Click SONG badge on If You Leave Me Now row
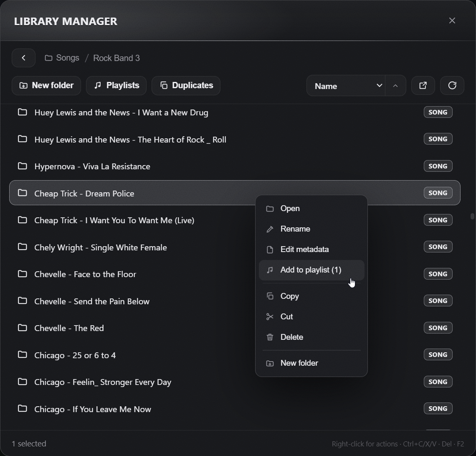The width and height of the screenshot is (476, 456). pos(438,409)
